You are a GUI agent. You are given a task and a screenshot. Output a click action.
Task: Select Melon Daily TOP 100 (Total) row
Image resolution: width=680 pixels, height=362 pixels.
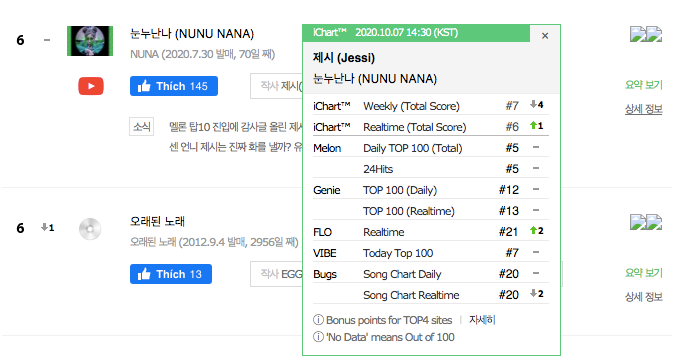click(431, 148)
